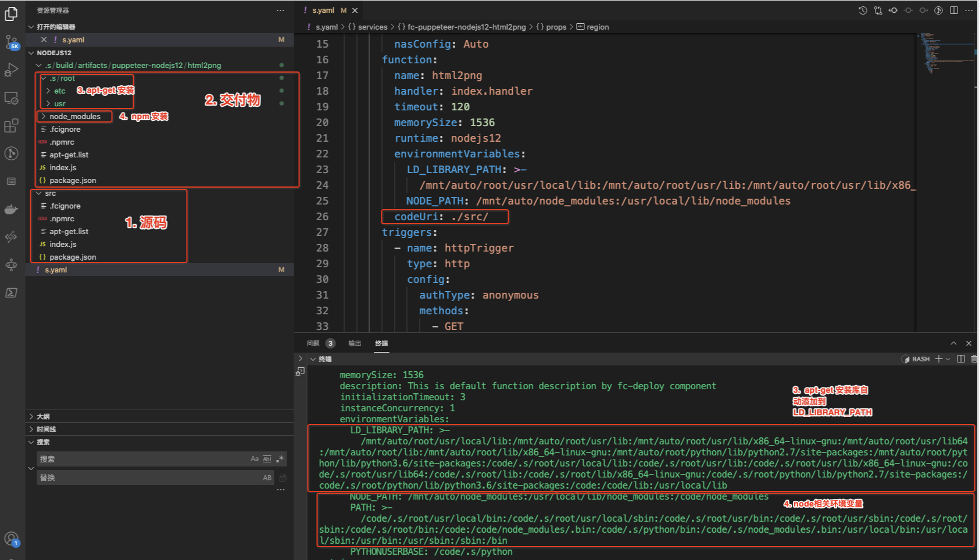
Task: Switch to the 输出 panel tab
Action: 355,343
